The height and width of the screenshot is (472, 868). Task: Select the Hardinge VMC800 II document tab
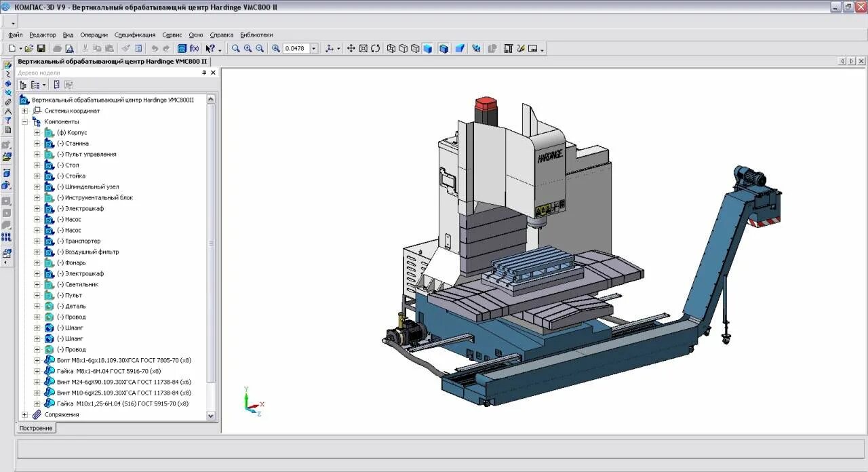[x=113, y=61]
